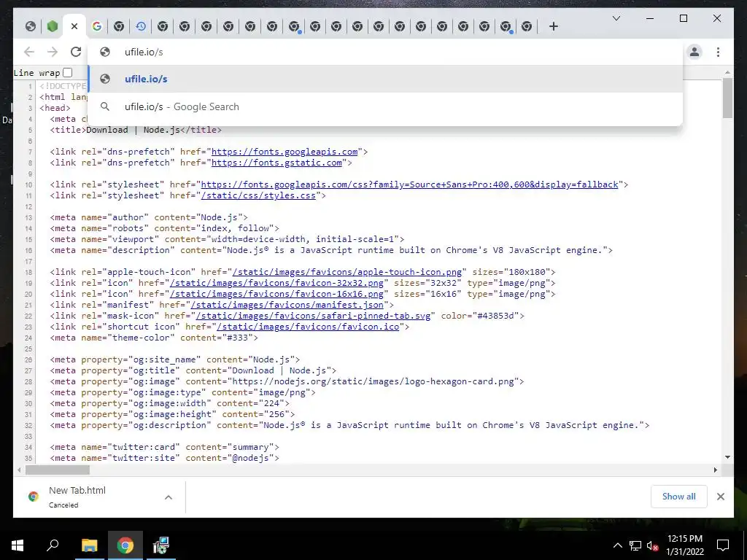Click the line number 35
This screenshot has width=747, height=560.
tap(28, 458)
